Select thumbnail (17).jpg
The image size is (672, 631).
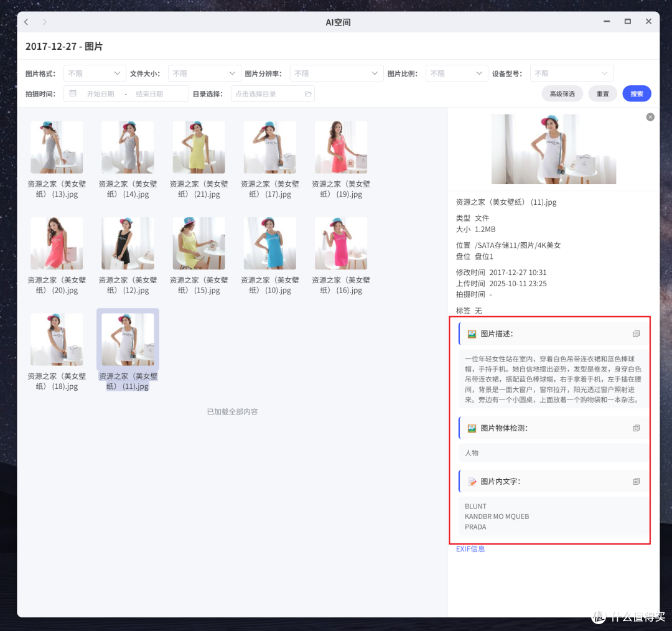point(270,147)
